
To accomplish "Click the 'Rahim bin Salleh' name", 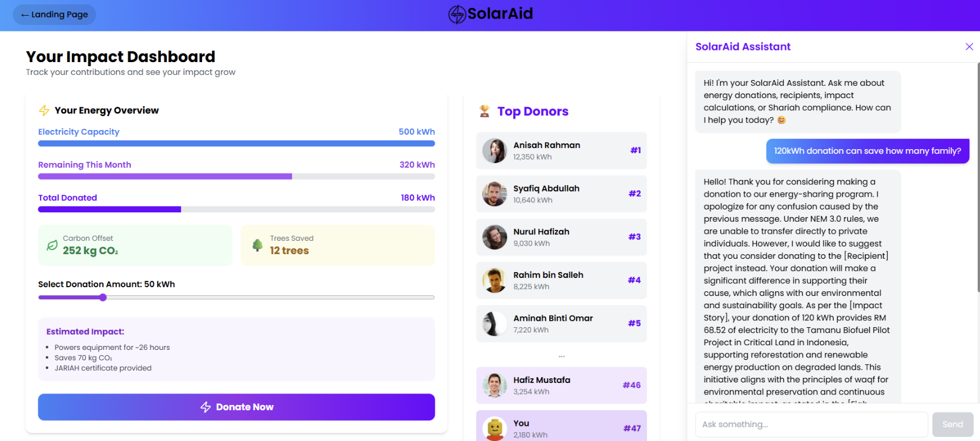I will [x=548, y=275].
